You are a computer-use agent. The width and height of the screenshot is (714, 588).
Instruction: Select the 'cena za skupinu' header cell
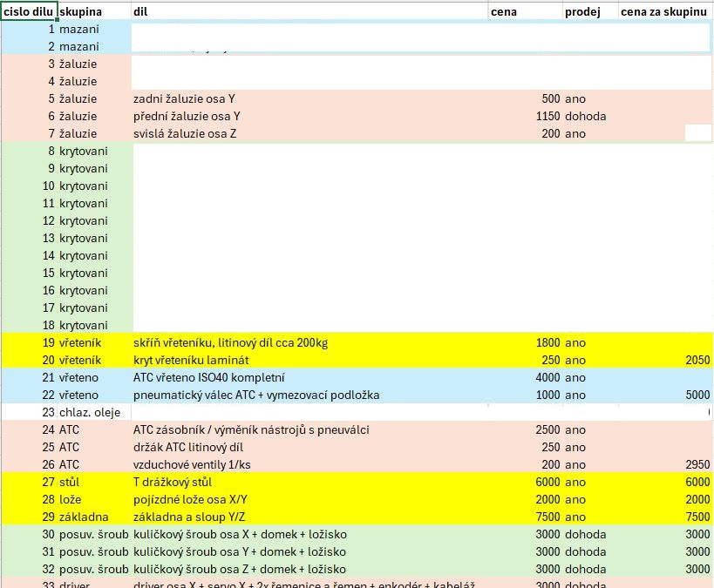664,11
